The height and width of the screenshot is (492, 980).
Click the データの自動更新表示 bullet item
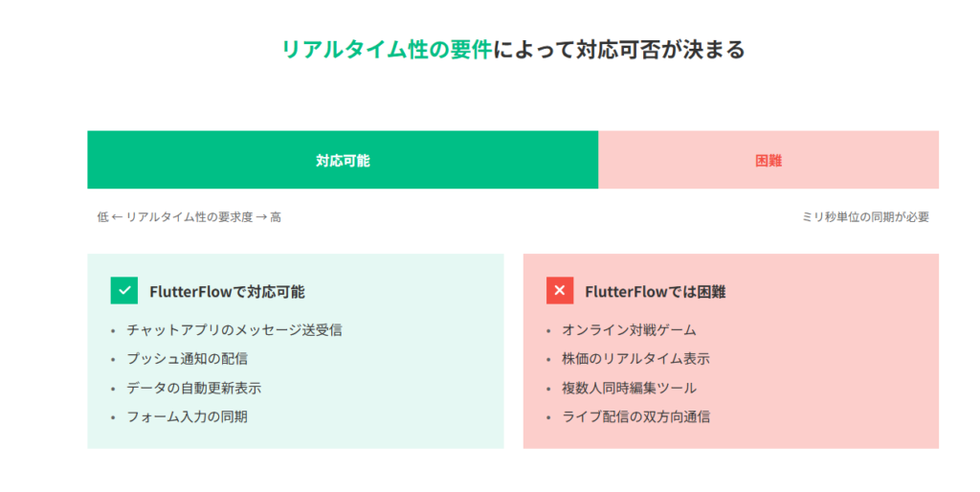tap(193, 388)
